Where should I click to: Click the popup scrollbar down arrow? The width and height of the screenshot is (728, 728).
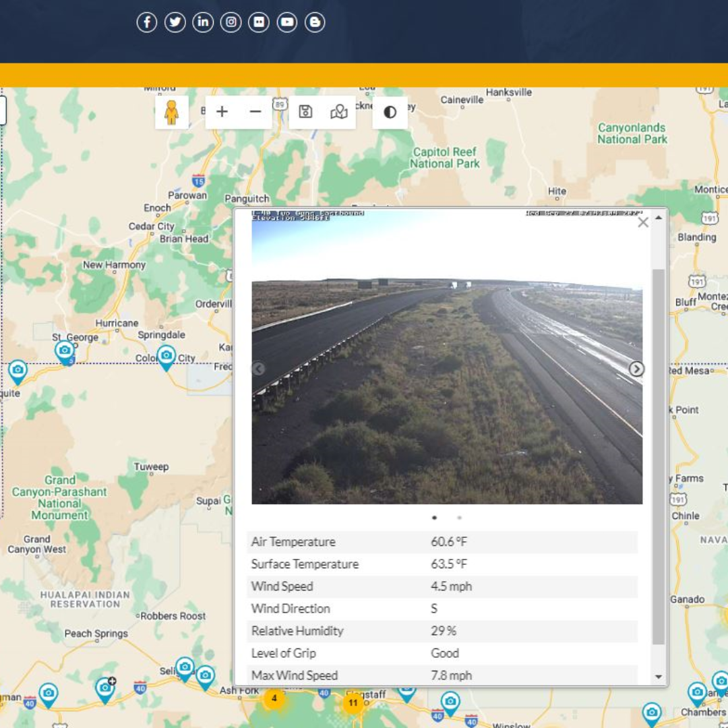657,676
